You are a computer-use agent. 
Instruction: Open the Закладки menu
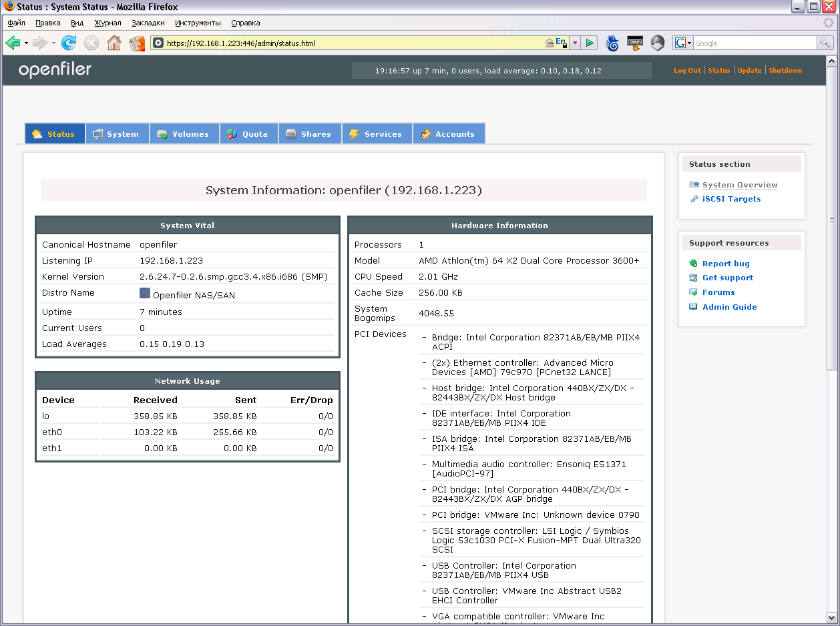pyautogui.click(x=148, y=23)
